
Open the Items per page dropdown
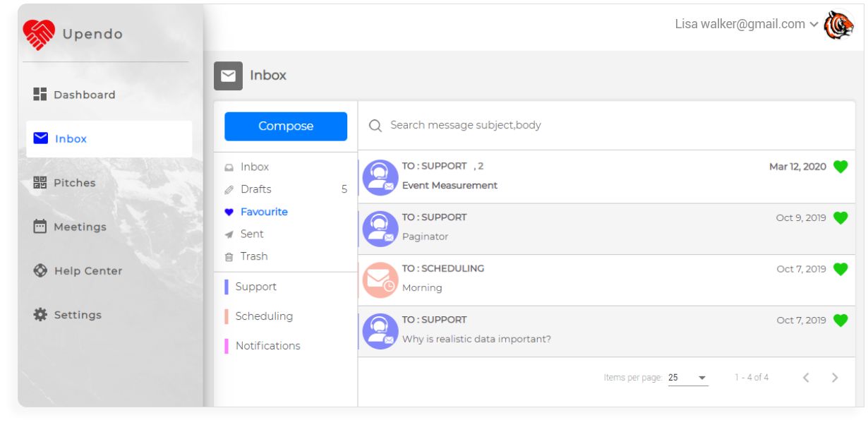click(x=688, y=378)
